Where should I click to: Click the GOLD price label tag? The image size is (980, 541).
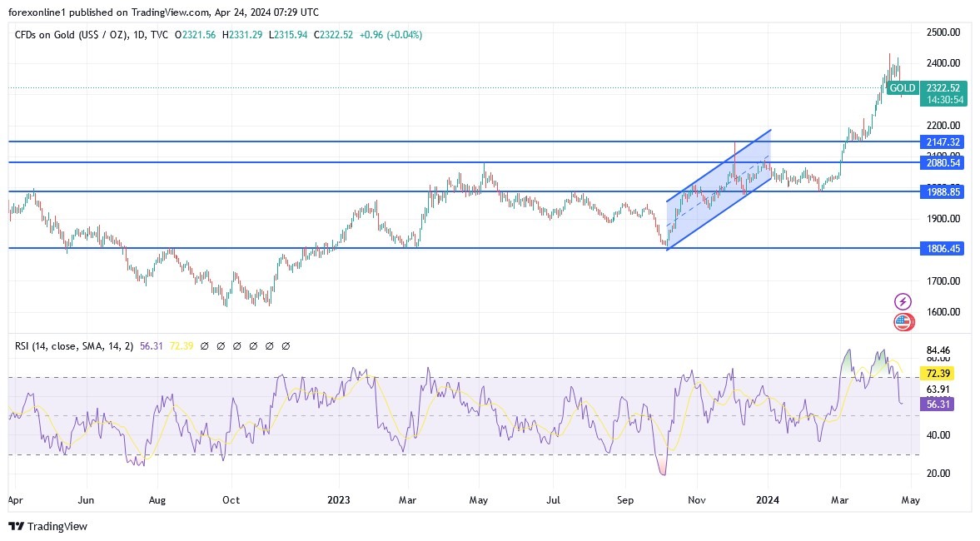coord(902,88)
